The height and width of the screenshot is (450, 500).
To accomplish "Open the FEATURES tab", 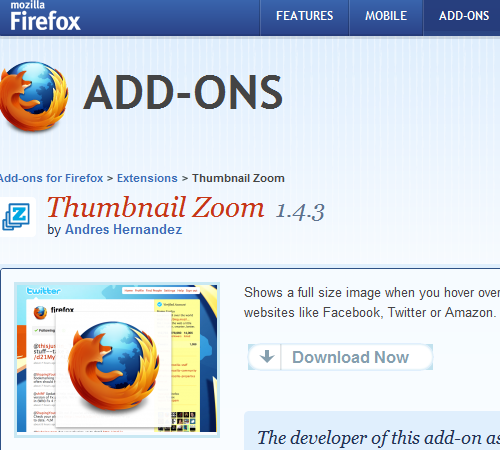I will click(304, 16).
